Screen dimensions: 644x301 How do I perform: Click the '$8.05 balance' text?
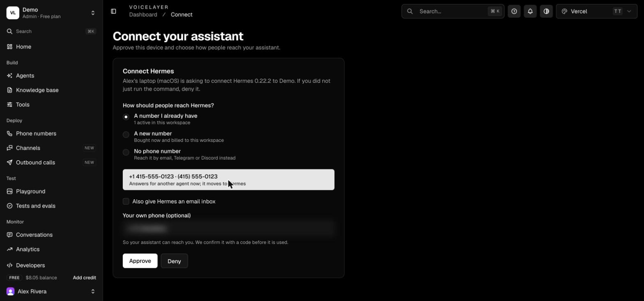point(41,278)
